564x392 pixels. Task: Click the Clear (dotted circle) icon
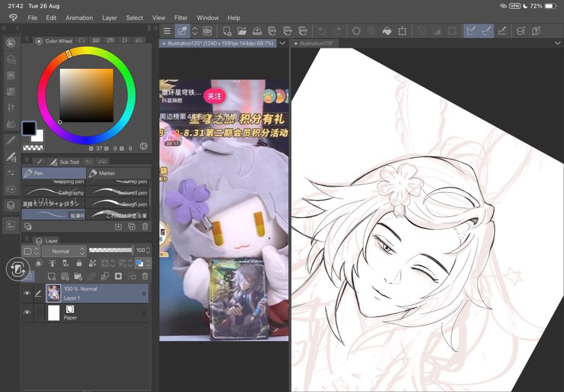tap(356, 31)
